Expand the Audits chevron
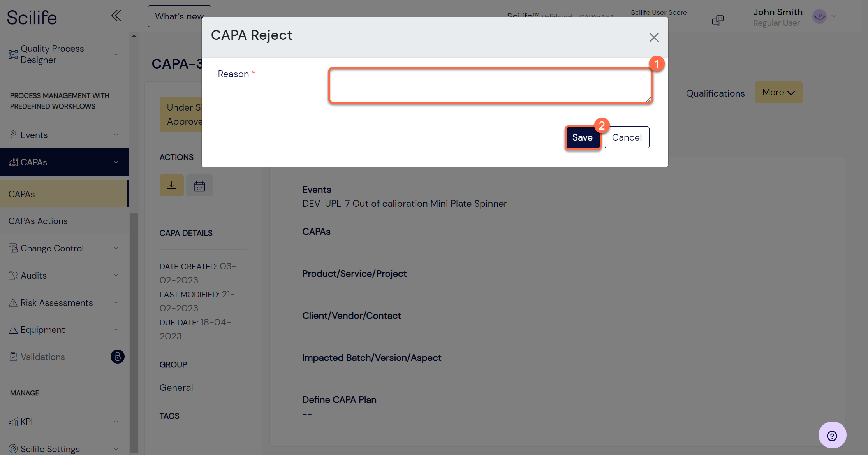 coord(116,275)
